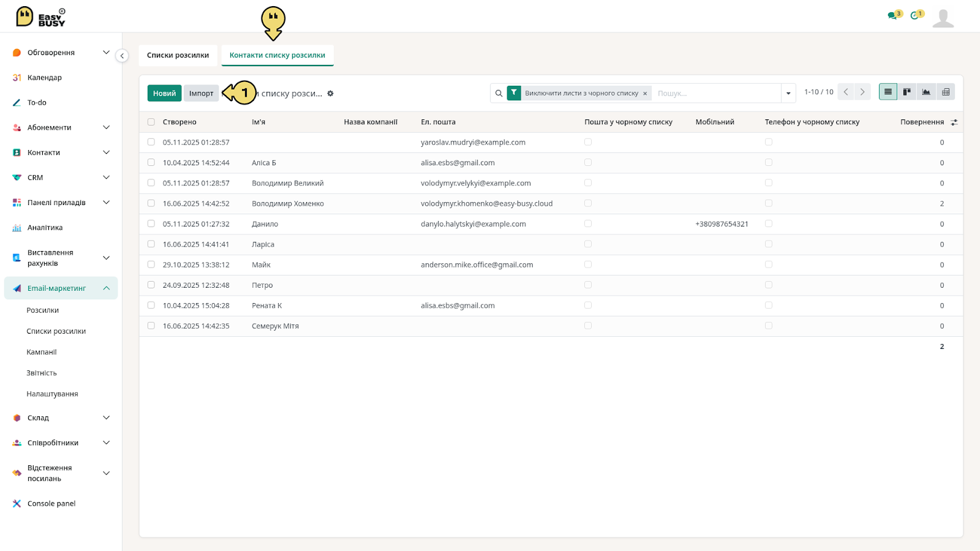The image size is (980, 551).
Task: Click the Analytics chart icon in the sidebar
Action: pyautogui.click(x=17, y=228)
